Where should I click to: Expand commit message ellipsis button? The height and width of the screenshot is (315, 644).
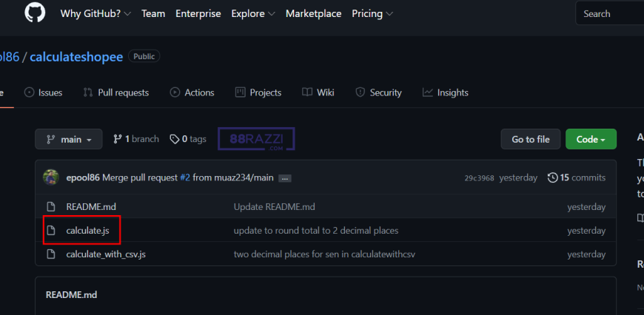(284, 178)
